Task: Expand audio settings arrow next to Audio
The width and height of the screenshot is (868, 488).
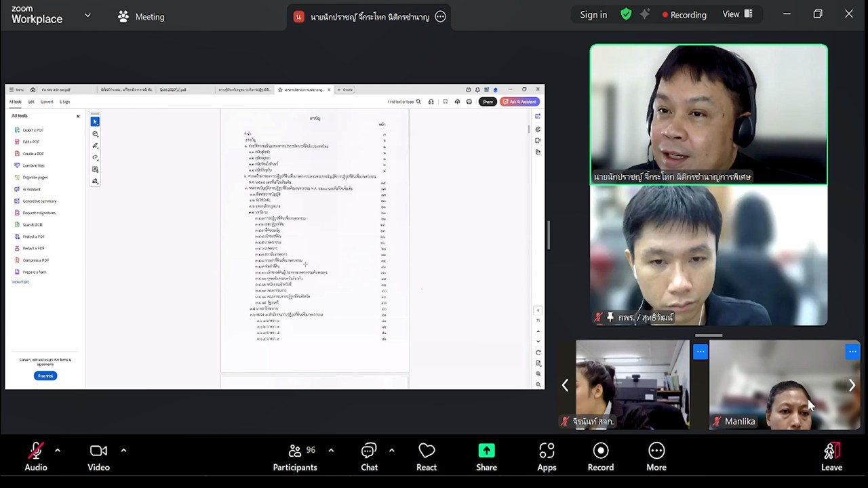Action: (x=58, y=450)
